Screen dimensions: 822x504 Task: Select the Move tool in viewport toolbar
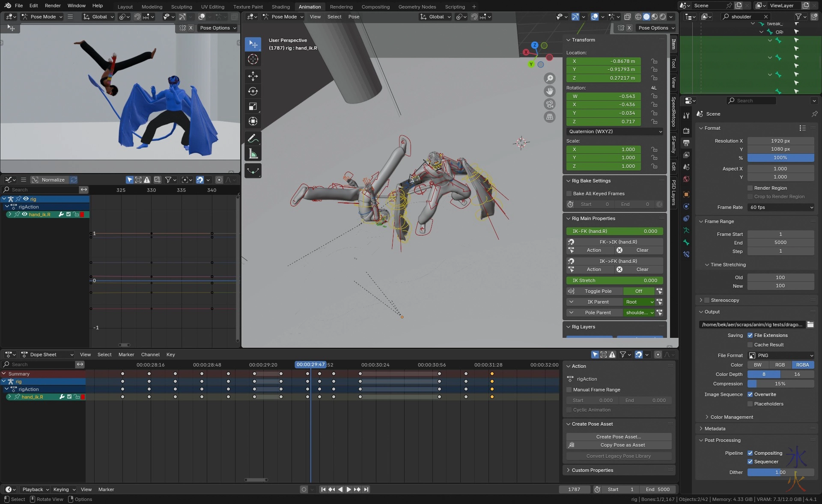253,76
